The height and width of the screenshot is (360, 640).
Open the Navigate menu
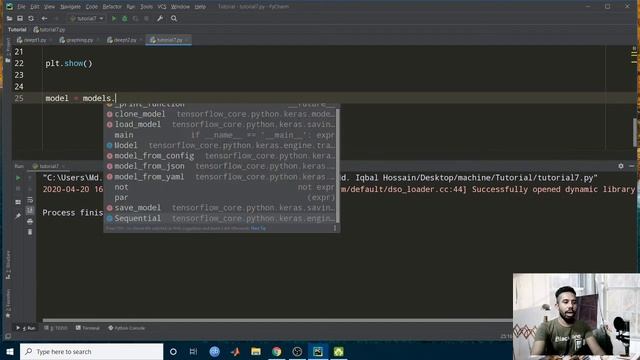click(70, 7)
